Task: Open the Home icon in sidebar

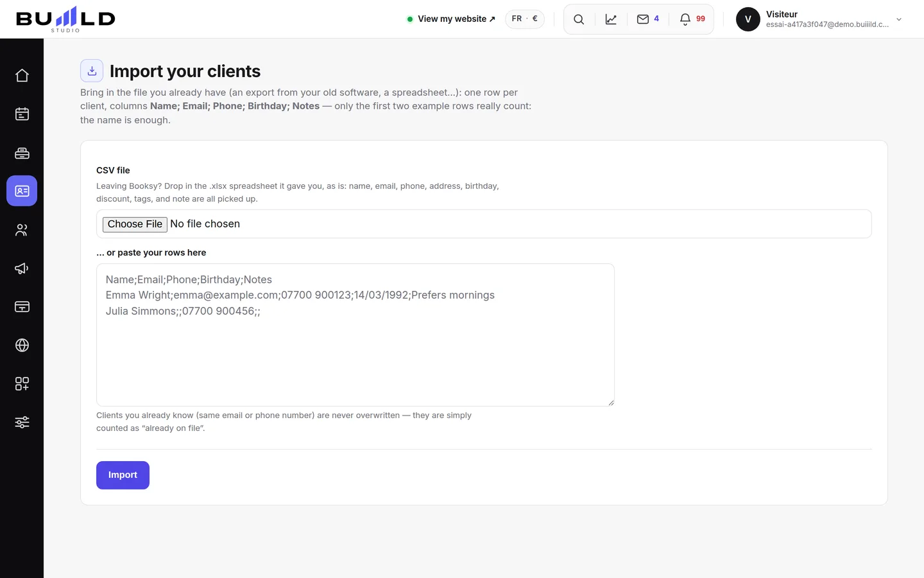Action: (22, 76)
